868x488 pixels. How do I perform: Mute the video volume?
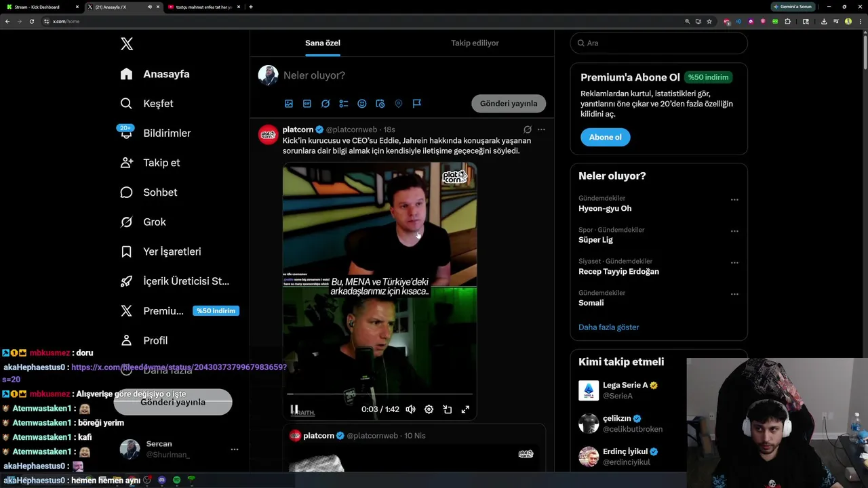pyautogui.click(x=410, y=409)
